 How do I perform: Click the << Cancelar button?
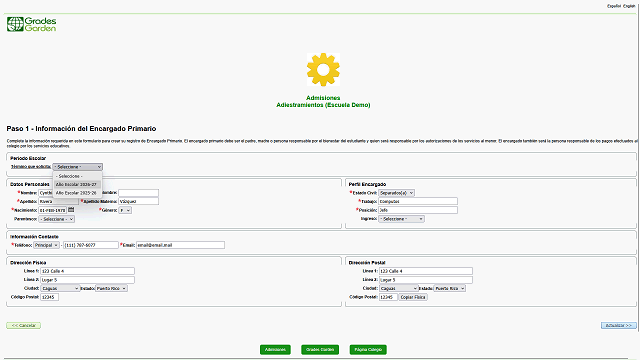(24, 326)
